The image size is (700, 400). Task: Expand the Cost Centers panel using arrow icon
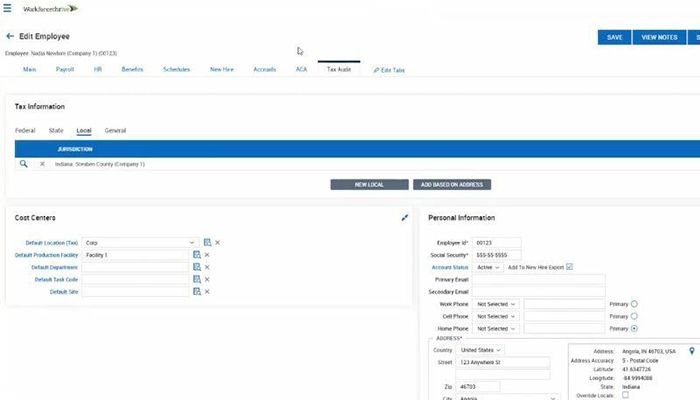(x=404, y=217)
